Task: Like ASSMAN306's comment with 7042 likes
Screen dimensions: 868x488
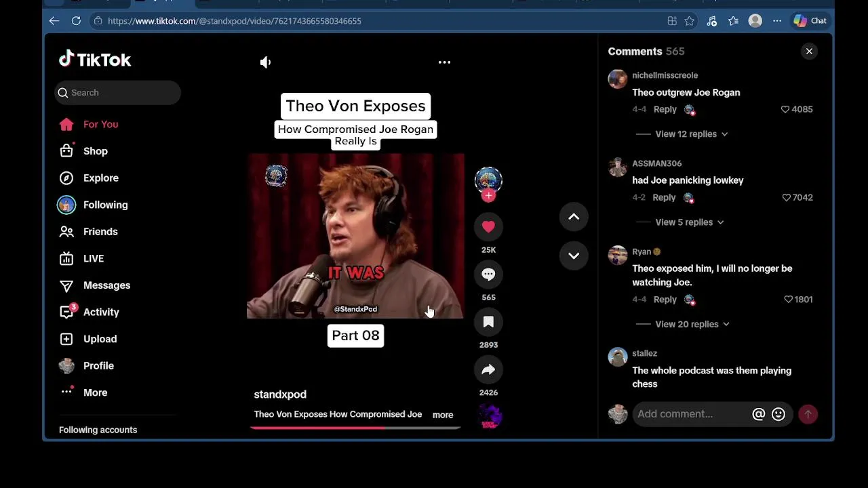Action: pyautogui.click(x=786, y=197)
